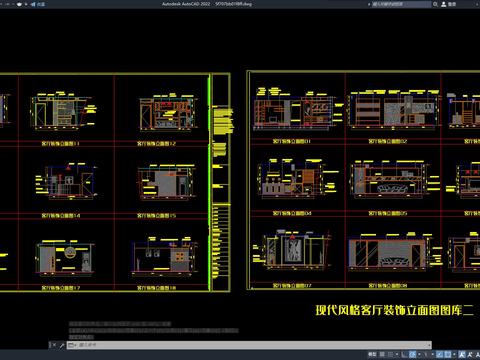Toggle object snap tracking in status bar

[439, 354]
